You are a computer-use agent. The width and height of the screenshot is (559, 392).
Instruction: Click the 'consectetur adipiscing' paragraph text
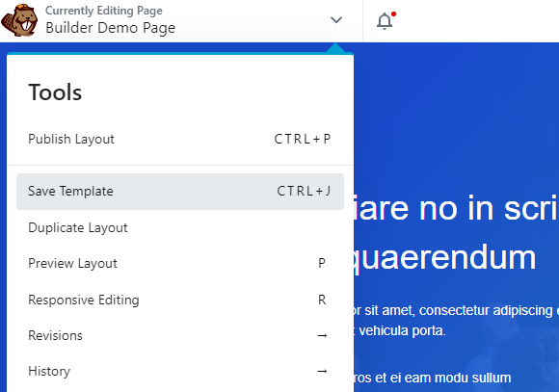pos(486,310)
